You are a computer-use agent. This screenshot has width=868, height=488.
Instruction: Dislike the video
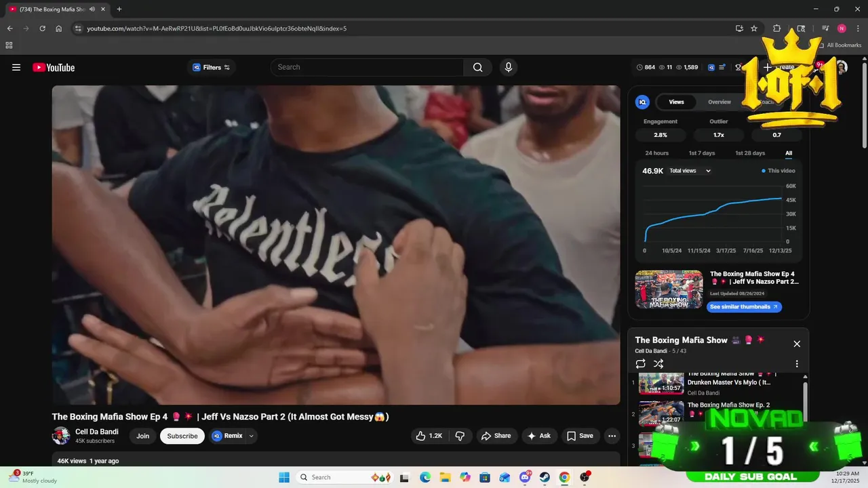(x=460, y=436)
